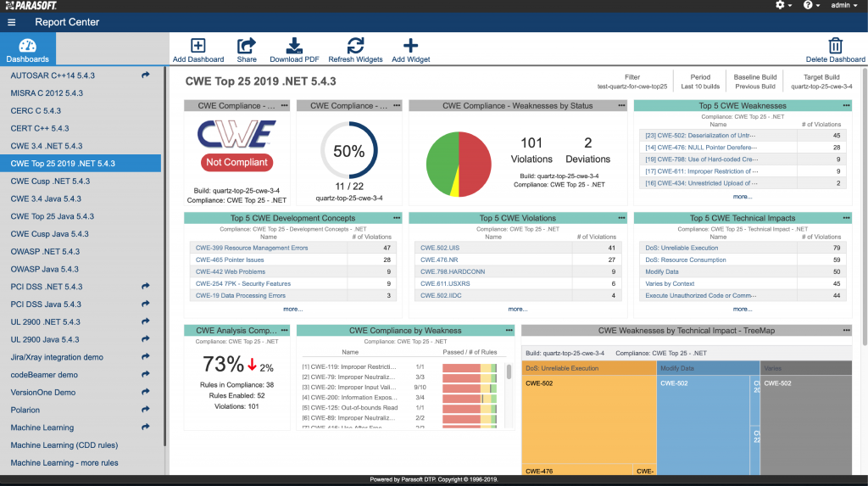Open CWE-399 Resource Management Errors link
Image resolution: width=868 pixels, height=486 pixels.
pos(252,248)
